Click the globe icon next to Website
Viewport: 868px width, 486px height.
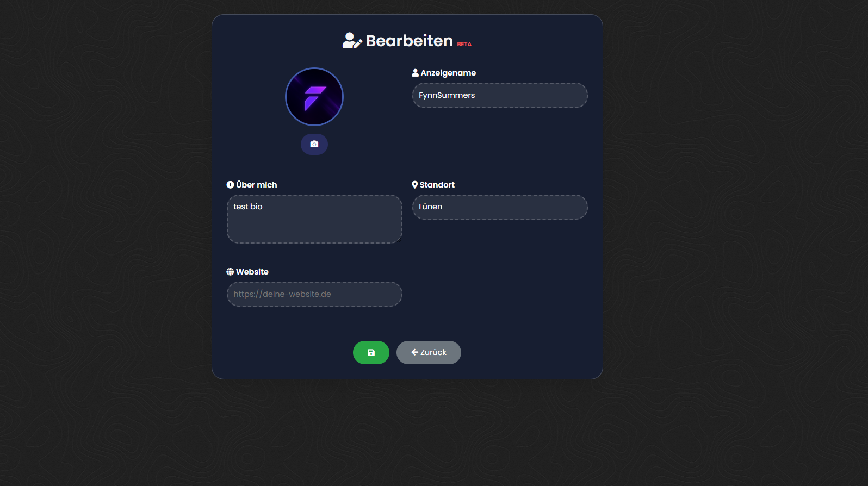230,272
